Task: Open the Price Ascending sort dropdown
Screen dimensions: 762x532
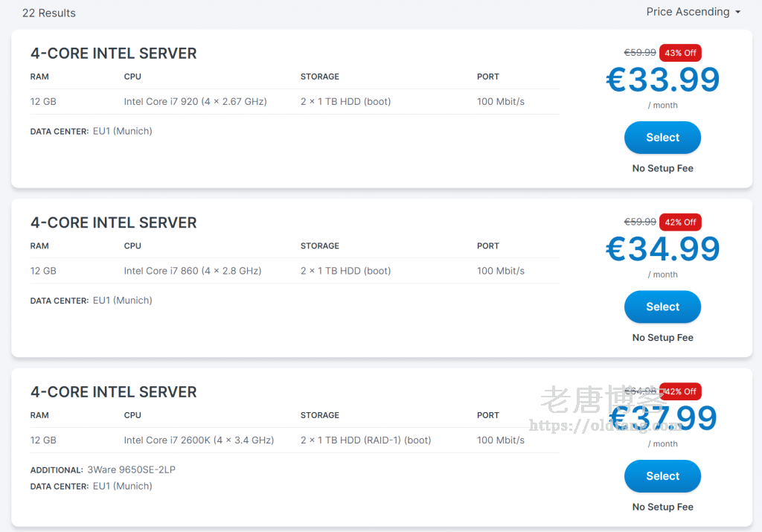Action: click(x=693, y=12)
